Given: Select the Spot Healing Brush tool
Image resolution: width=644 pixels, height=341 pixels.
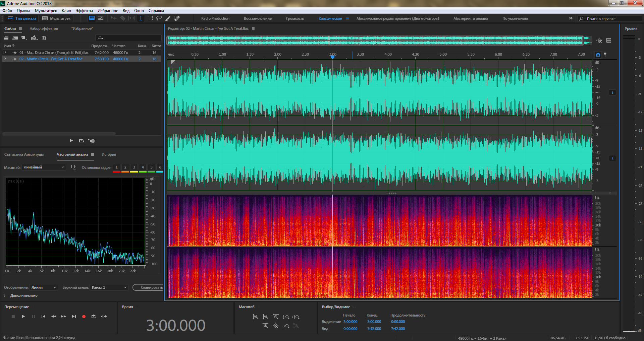Looking at the screenshot, I should tap(177, 18).
